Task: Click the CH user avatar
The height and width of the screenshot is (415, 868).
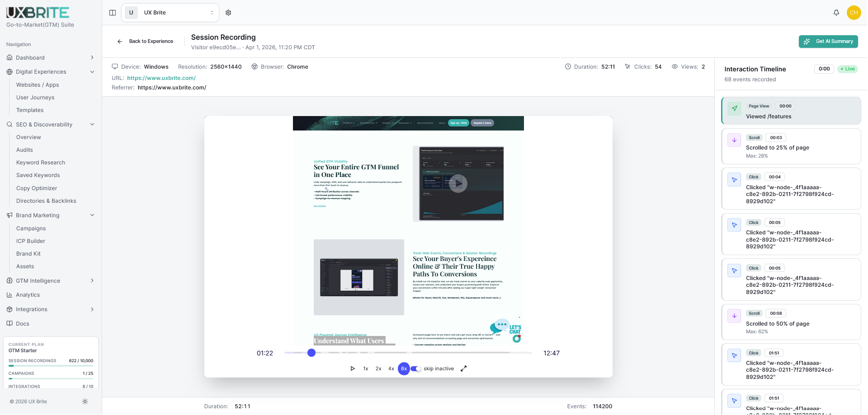Action: point(854,13)
